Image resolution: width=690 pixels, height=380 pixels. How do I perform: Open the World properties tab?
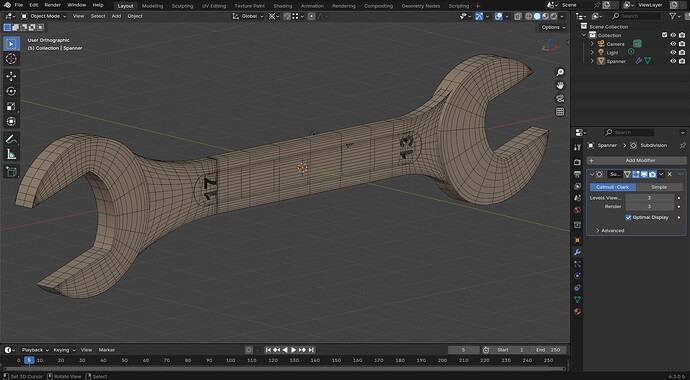coord(577,210)
